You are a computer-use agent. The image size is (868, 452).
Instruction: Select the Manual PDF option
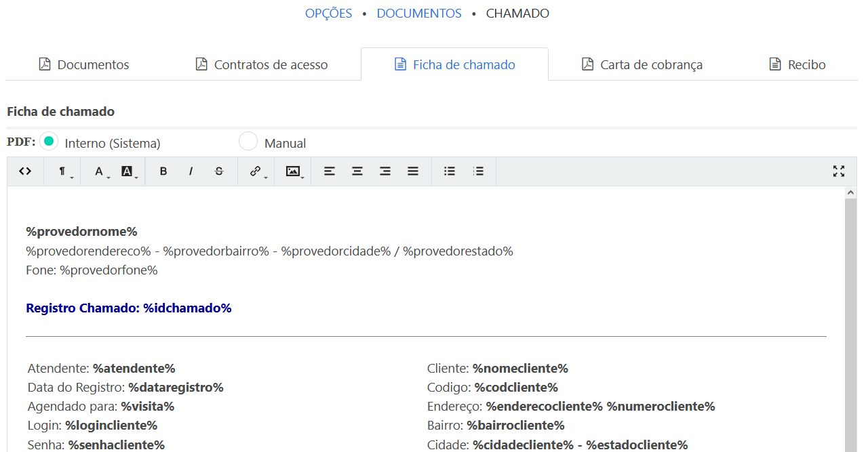click(248, 141)
